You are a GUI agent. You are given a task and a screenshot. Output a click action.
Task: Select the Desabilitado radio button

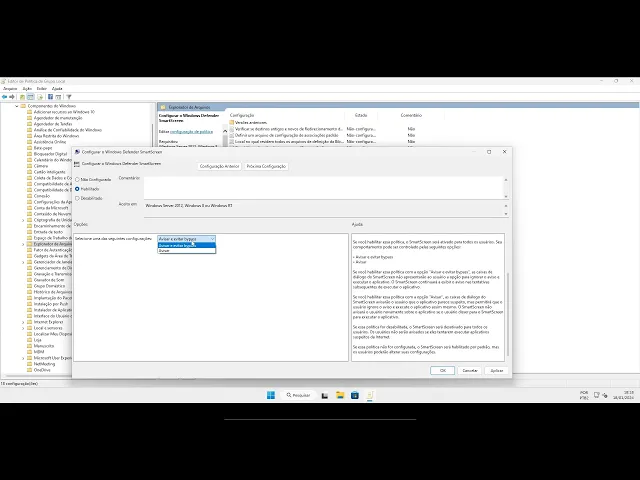click(77, 198)
